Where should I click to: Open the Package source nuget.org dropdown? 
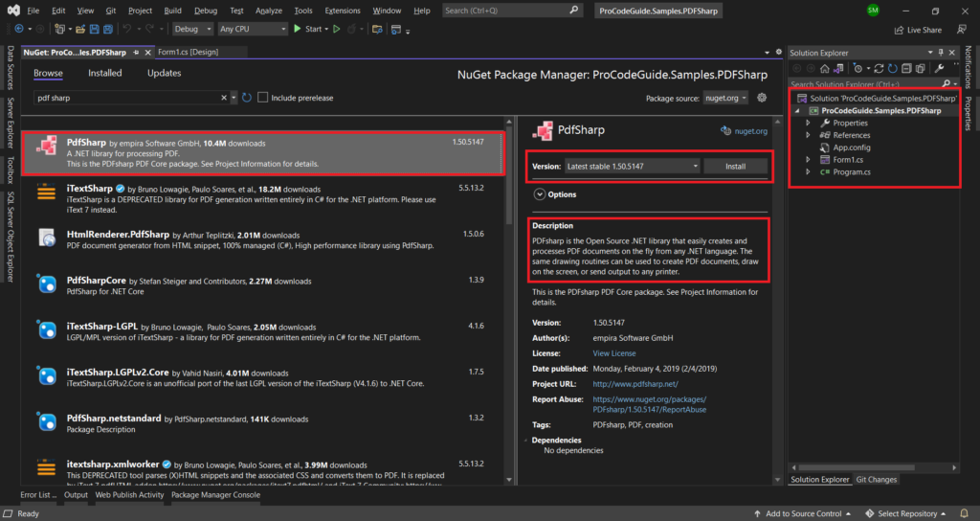coord(725,99)
